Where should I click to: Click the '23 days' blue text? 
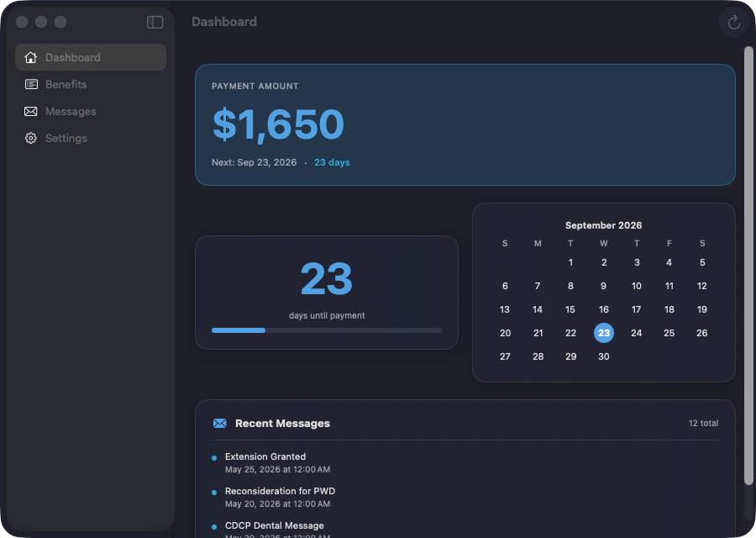click(332, 162)
